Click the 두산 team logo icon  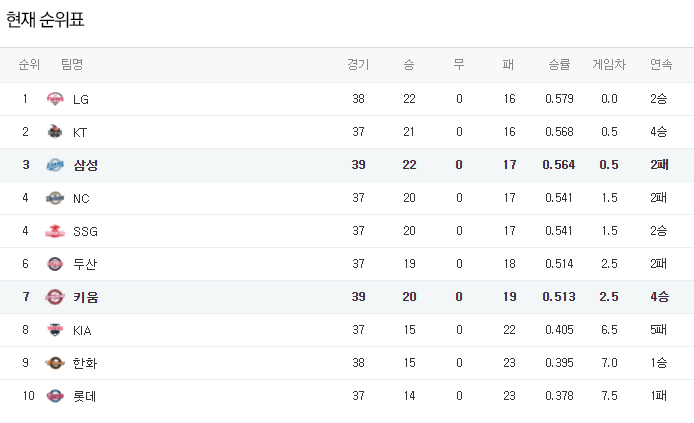pos(55,264)
